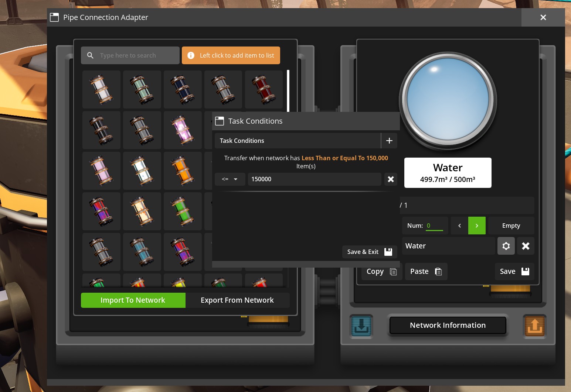
Task: Save the adapter settings
Action: click(x=514, y=271)
